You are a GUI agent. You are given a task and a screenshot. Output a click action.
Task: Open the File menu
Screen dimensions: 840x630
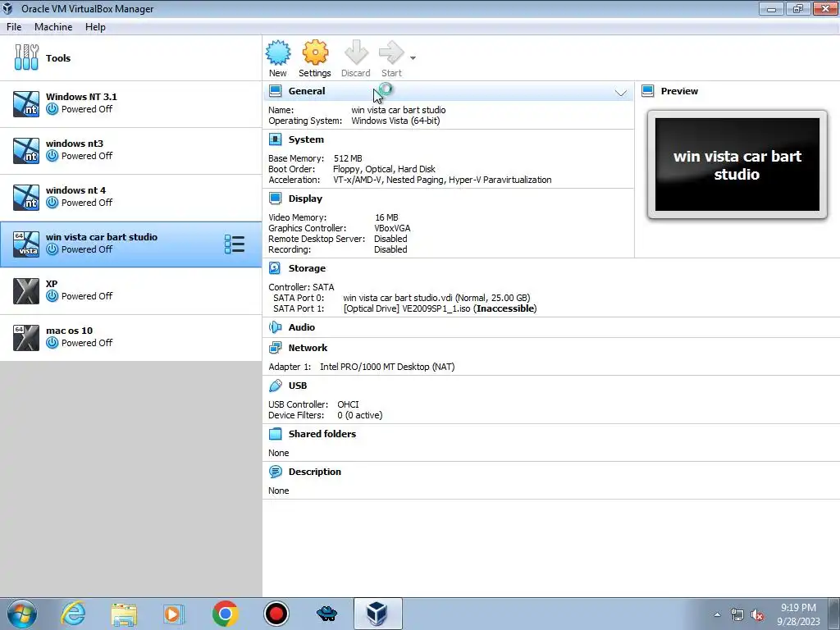coord(14,27)
